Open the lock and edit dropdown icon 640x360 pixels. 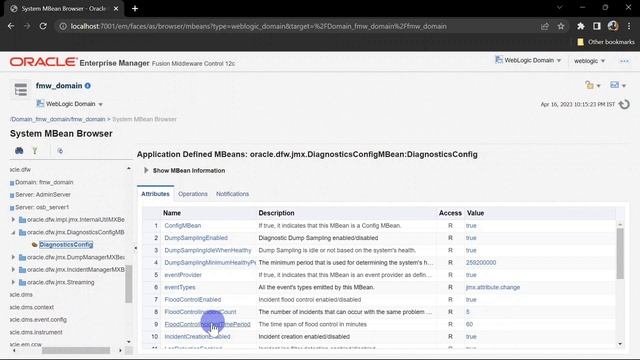point(592,85)
